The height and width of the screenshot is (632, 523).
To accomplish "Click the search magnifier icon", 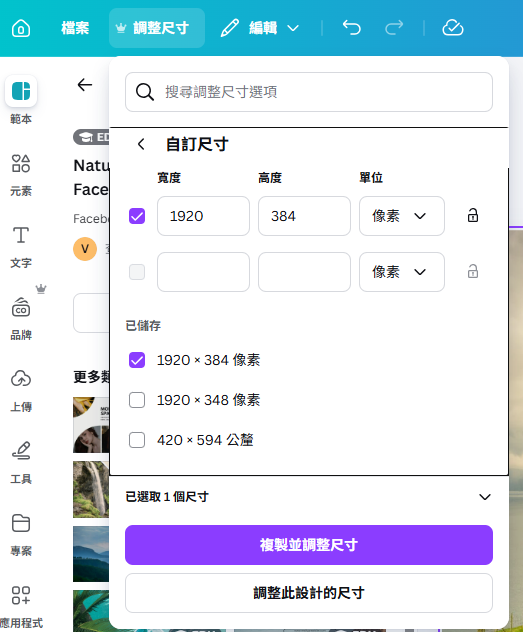I will click(x=145, y=92).
